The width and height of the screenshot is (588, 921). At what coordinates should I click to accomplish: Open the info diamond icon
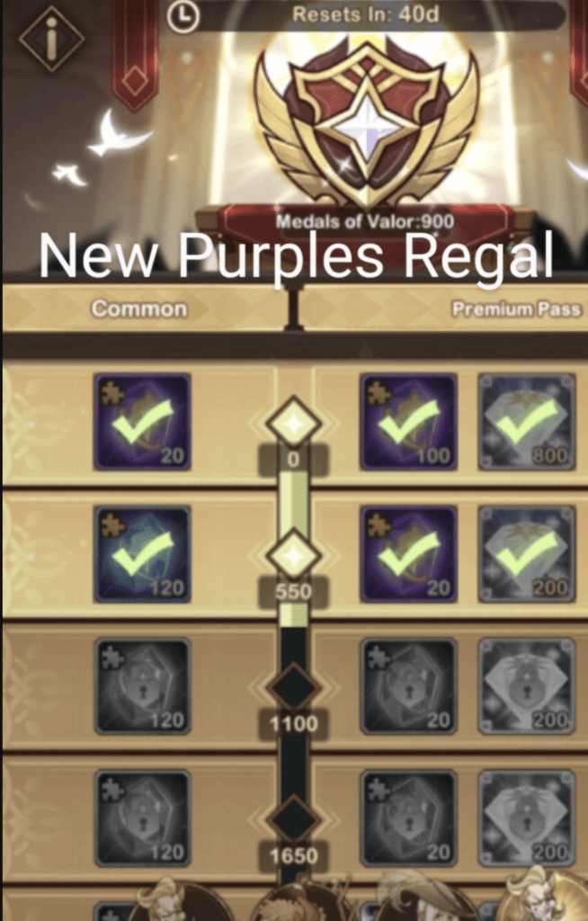tap(51, 39)
